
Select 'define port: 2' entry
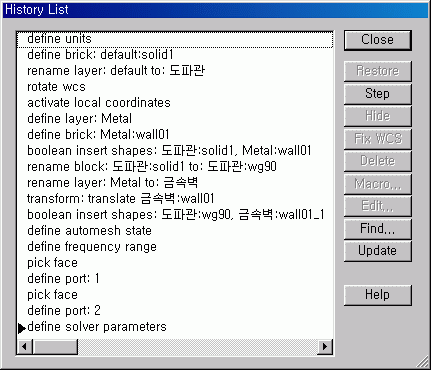[x=175, y=311]
